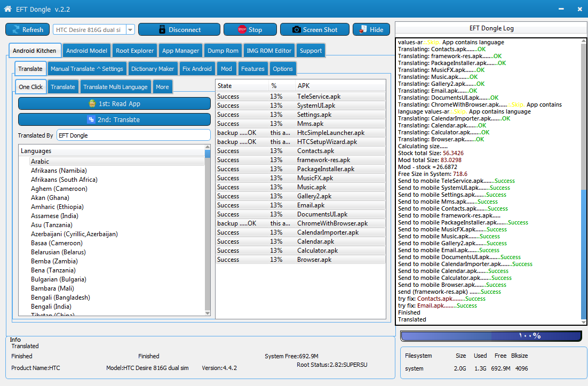This screenshot has width=588, height=386.
Task: Select Afrikaans (Namibia) language
Action: coord(59,171)
